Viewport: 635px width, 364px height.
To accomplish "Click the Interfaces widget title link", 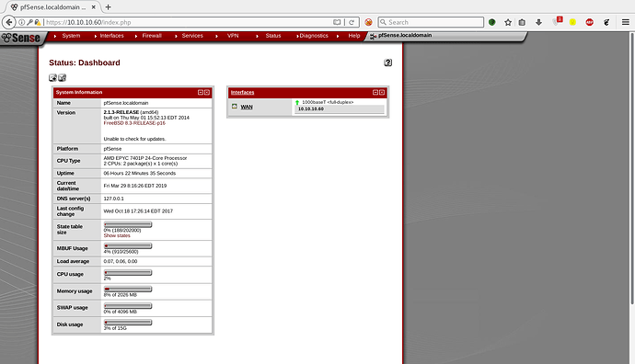I will point(243,92).
